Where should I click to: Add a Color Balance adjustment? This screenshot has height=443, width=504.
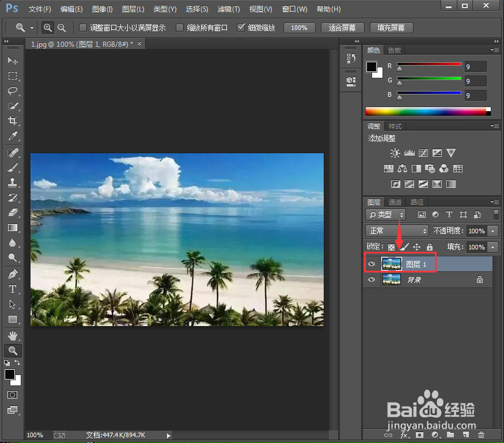402,168
